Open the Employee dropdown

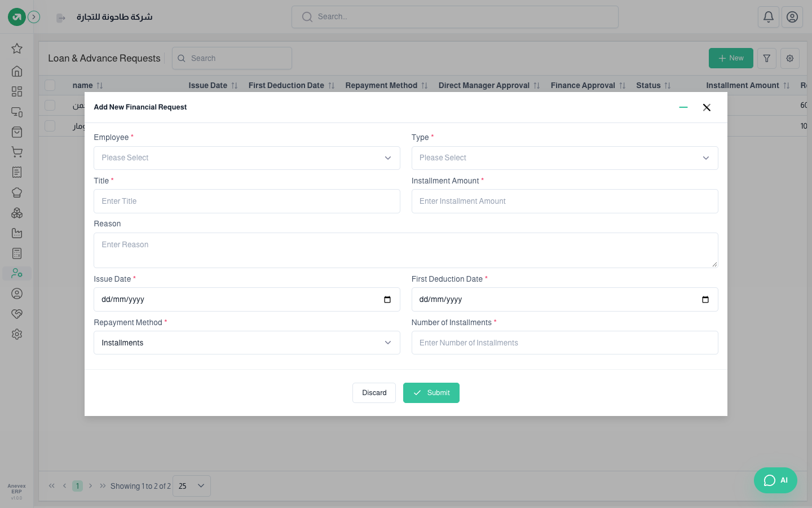tap(247, 158)
